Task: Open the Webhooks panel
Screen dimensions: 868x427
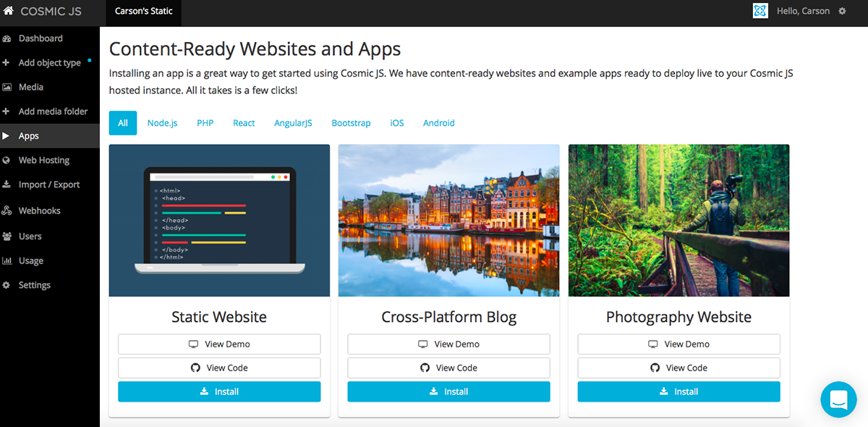Action: point(41,210)
